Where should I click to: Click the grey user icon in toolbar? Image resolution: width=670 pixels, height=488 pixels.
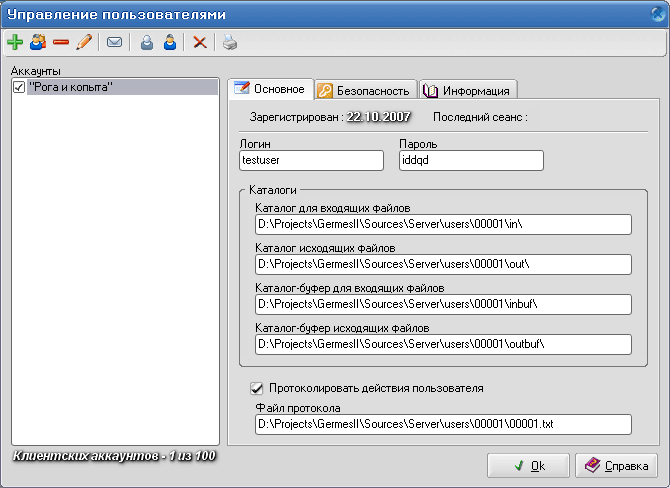(x=147, y=42)
